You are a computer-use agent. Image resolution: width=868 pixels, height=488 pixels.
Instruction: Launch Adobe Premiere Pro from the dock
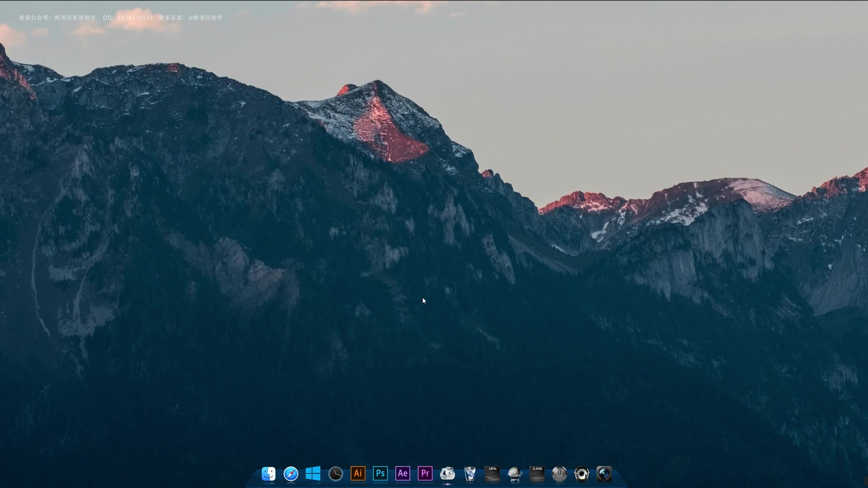coord(425,473)
